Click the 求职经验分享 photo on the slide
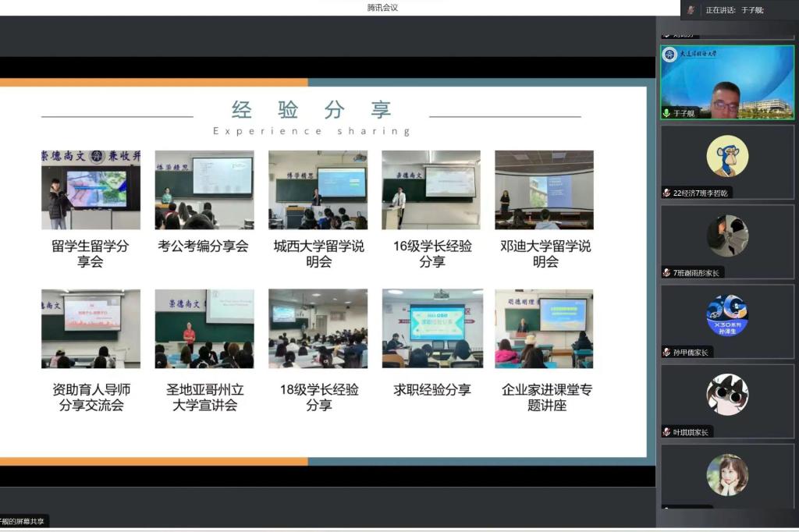Image resolution: width=799 pixels, height=532 pixels. tap(432, 328)
